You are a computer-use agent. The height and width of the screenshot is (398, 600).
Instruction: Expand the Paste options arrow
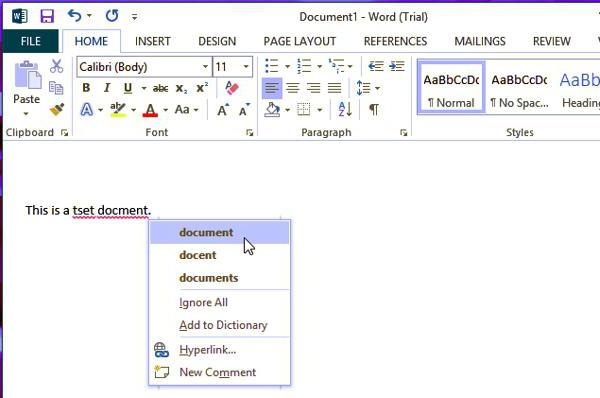(26, 114)
